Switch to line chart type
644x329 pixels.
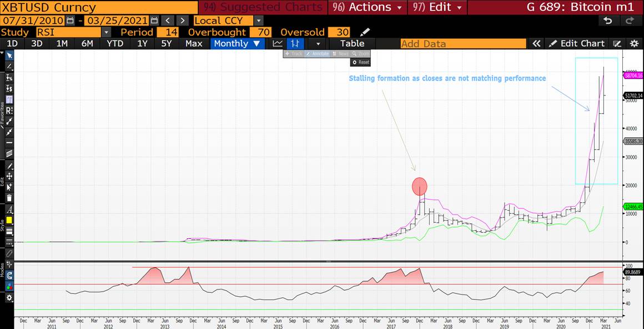(x=278, y=43)
